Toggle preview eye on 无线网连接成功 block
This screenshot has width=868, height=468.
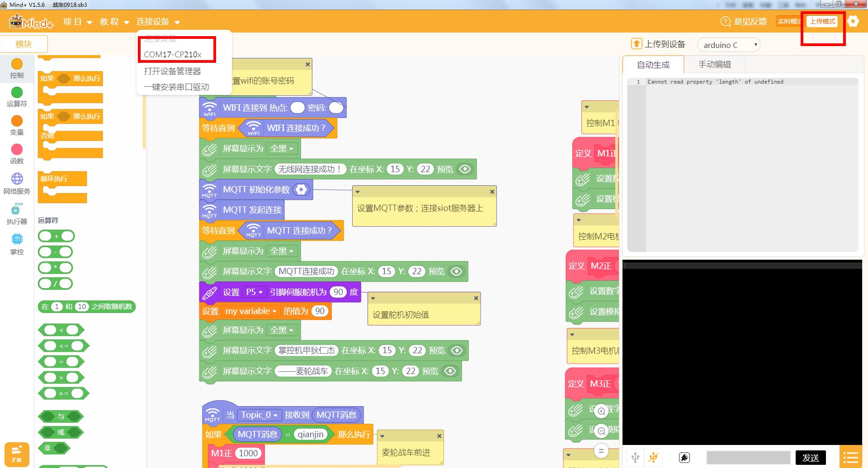tap(465, 169)
